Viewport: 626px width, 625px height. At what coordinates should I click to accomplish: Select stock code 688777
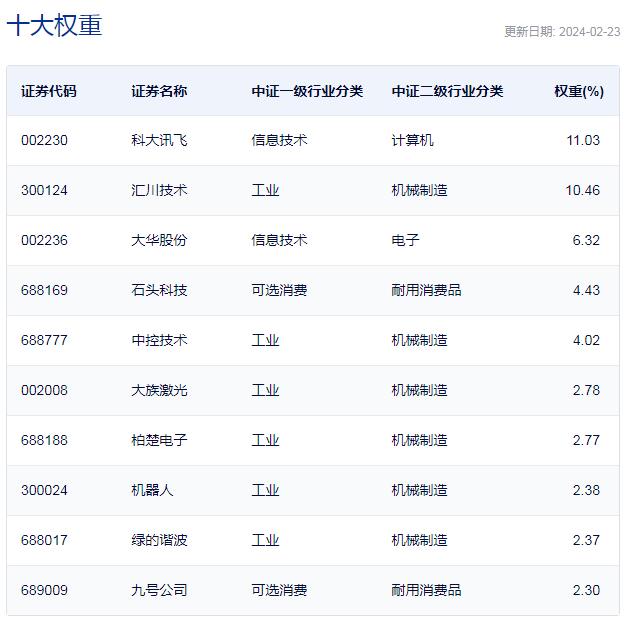pos(44,340)
